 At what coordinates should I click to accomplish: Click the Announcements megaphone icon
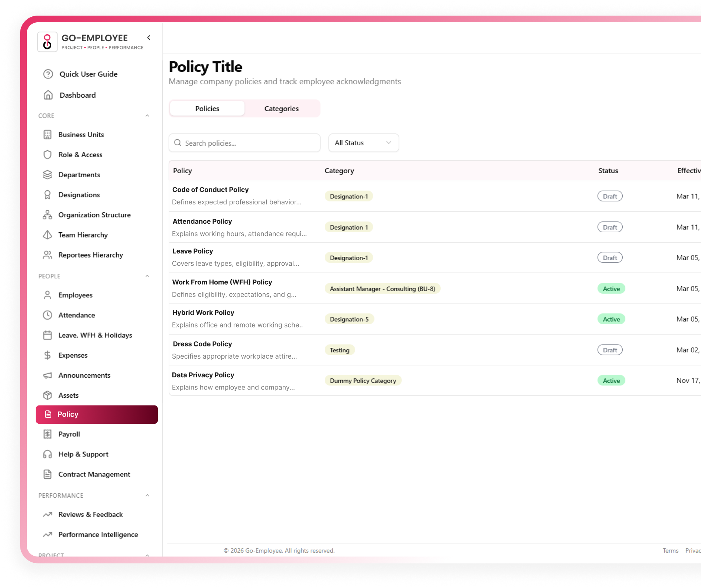coord(48,375)
